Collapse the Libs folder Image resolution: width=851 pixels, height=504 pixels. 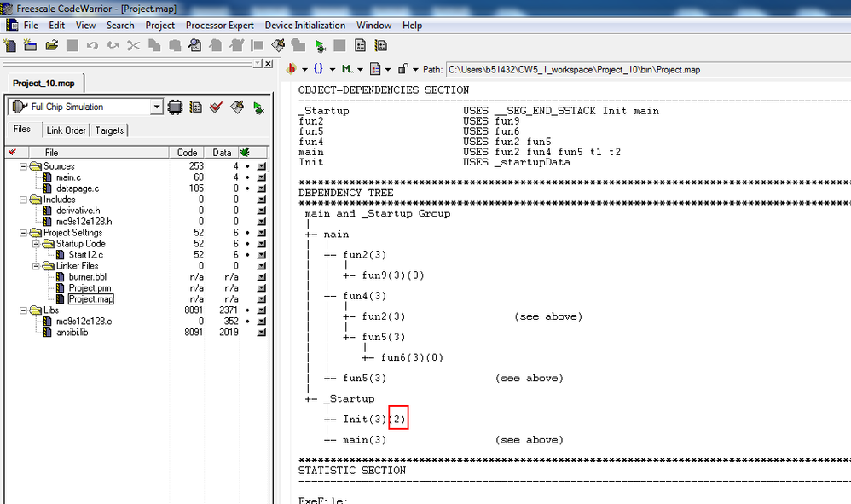tap(23, 310)
